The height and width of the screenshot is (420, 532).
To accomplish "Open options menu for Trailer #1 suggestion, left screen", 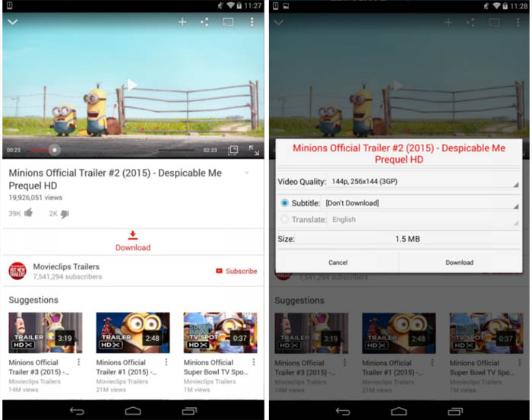I will tap(166, 362).
